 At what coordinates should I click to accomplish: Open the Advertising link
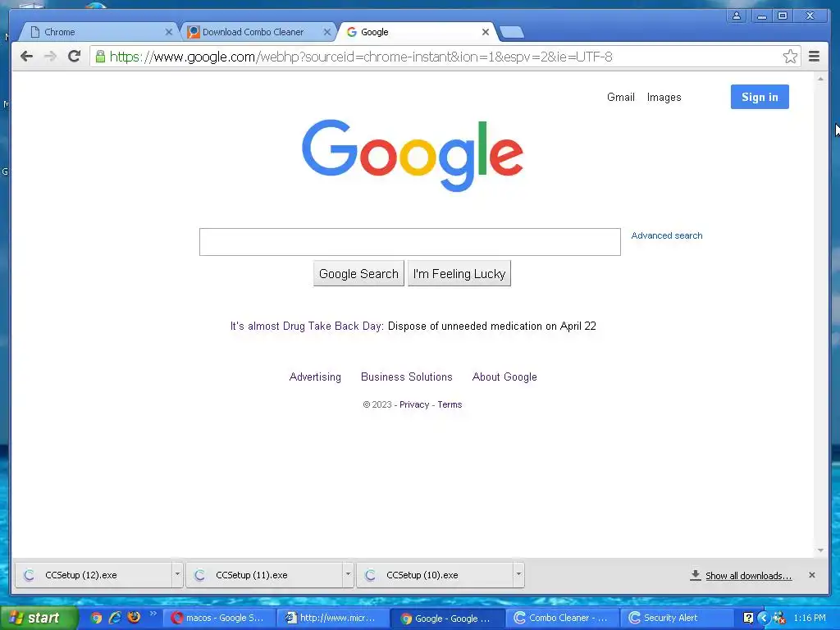coord(315,377)
